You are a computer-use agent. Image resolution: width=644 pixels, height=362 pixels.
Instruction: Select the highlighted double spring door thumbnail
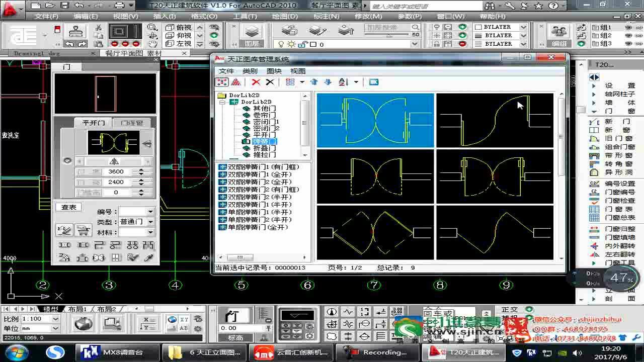click(x=375, y=120)
